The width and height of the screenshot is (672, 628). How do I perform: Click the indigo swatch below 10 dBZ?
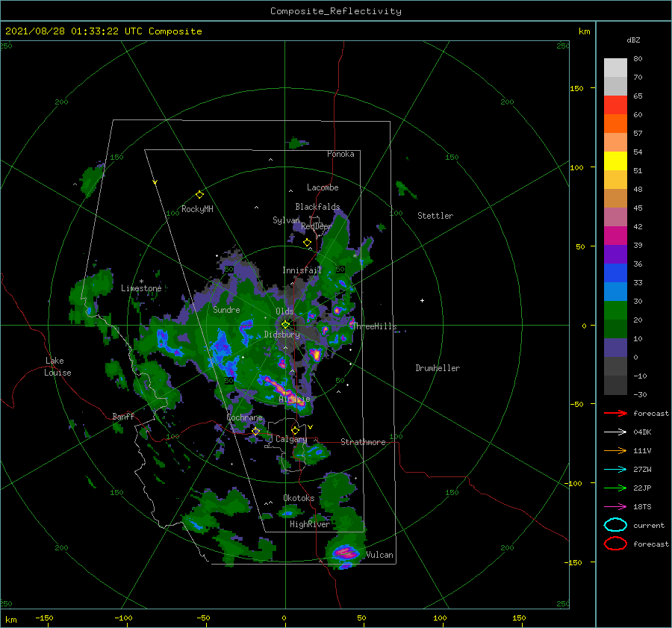[x=615, y=348]
